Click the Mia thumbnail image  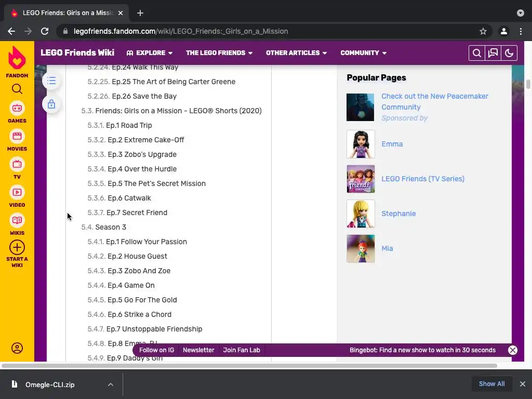(x=361, y=249)
